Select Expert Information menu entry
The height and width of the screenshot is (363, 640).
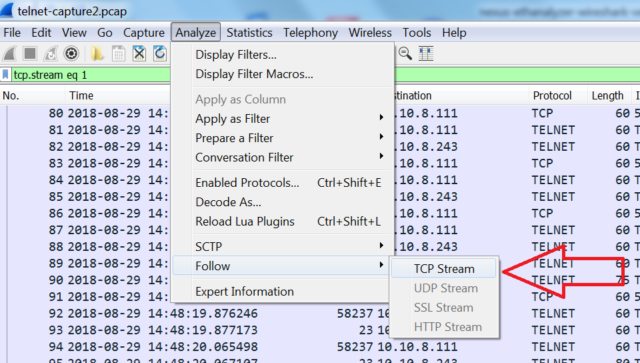282,292
